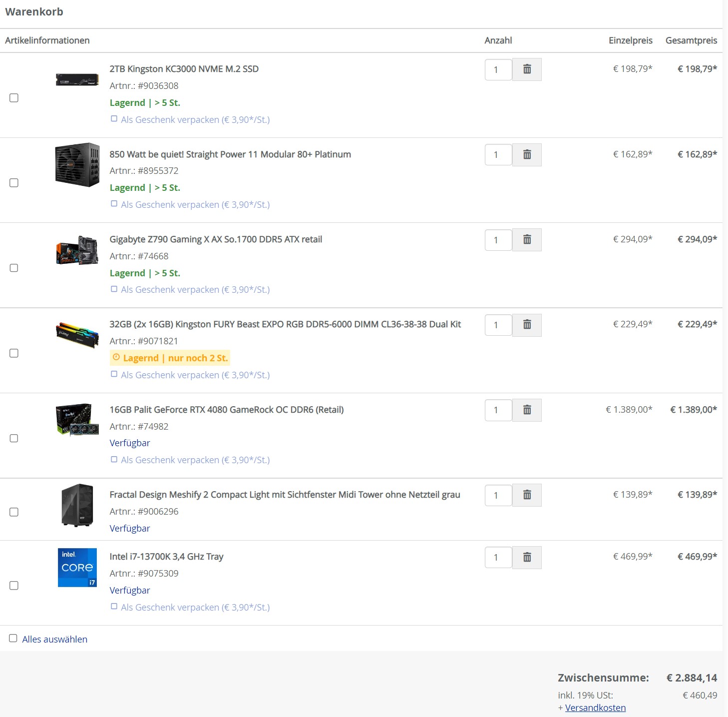Edit quantity field of Intel i7-13700K

click(x=498, y=558)
